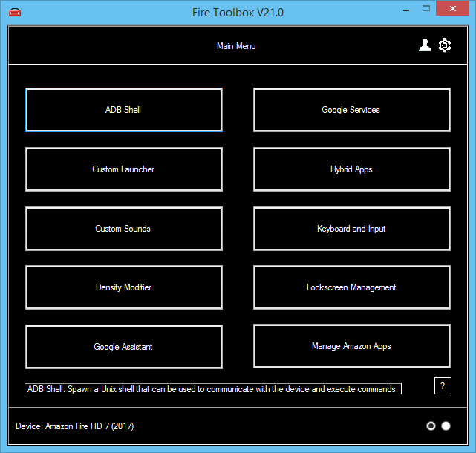Click the Main Menu heading
This screenshot has width=476, height=453.
(236, 46)
